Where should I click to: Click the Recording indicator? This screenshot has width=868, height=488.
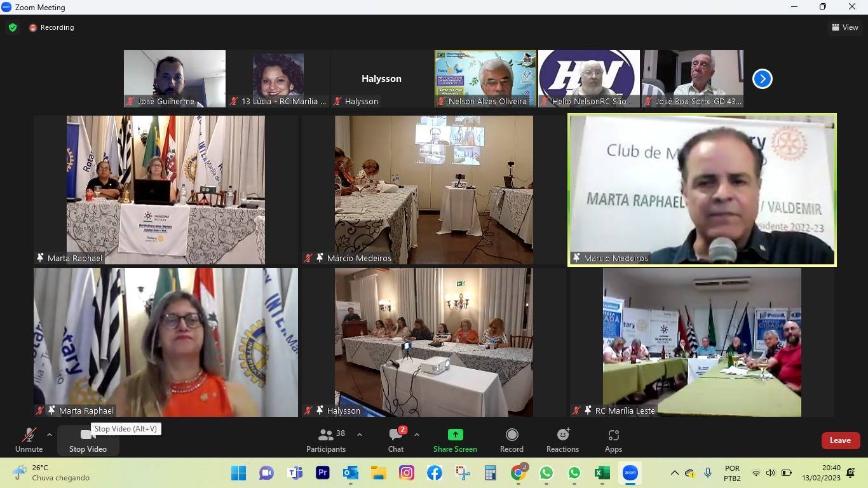point(51,27)
